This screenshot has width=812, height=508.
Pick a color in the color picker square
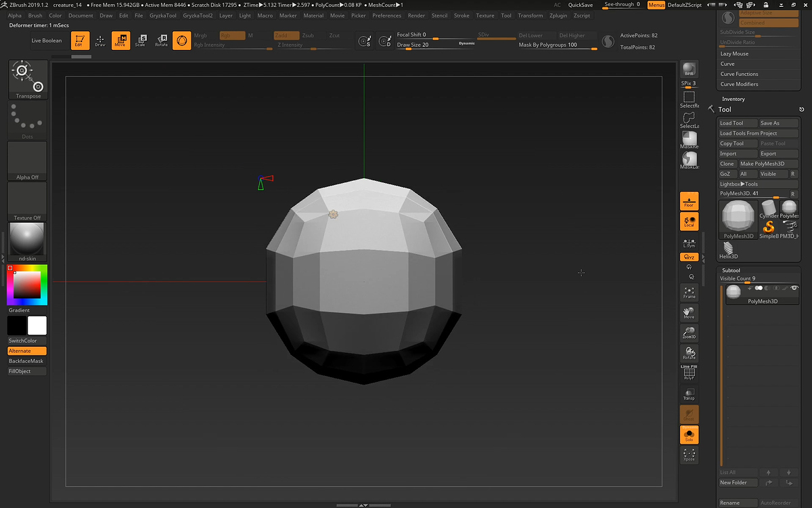coord(27,285)
